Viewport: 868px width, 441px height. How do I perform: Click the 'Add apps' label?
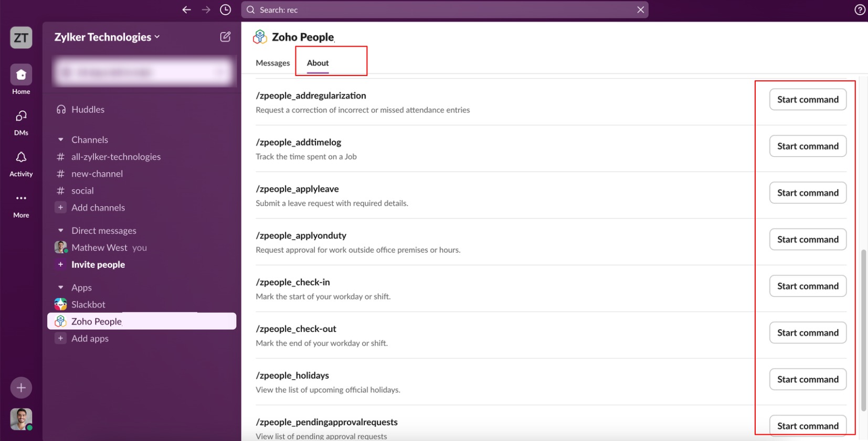point(90,339)
